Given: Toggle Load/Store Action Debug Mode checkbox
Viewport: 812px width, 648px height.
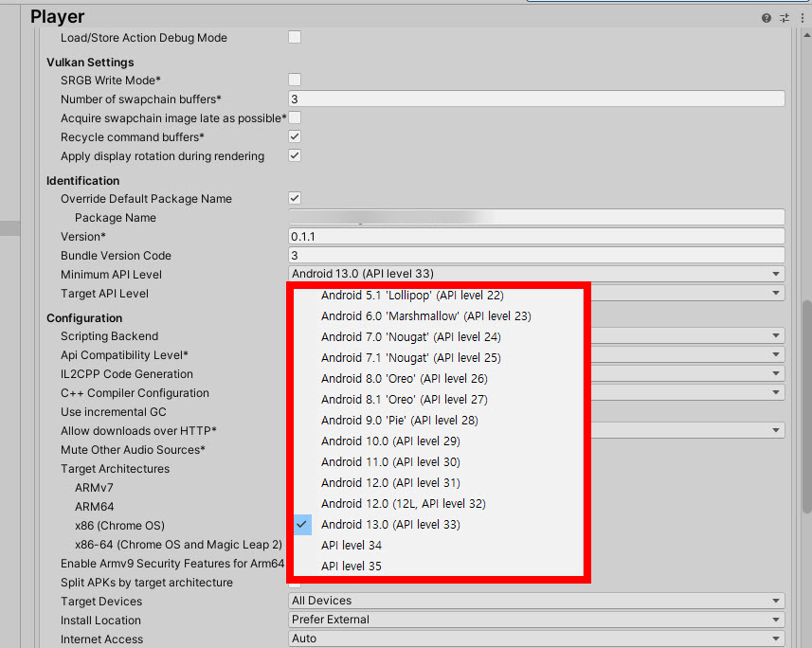Looking at the screenshot, I should click(x=295, y=37).
